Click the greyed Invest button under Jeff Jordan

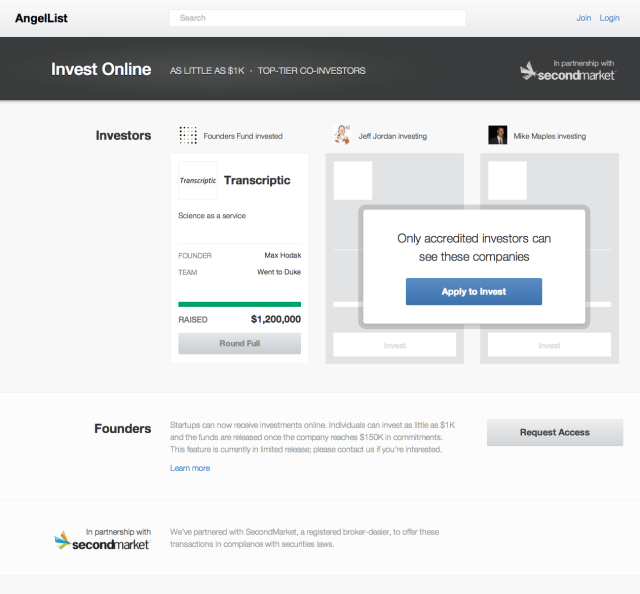point(395,345)
